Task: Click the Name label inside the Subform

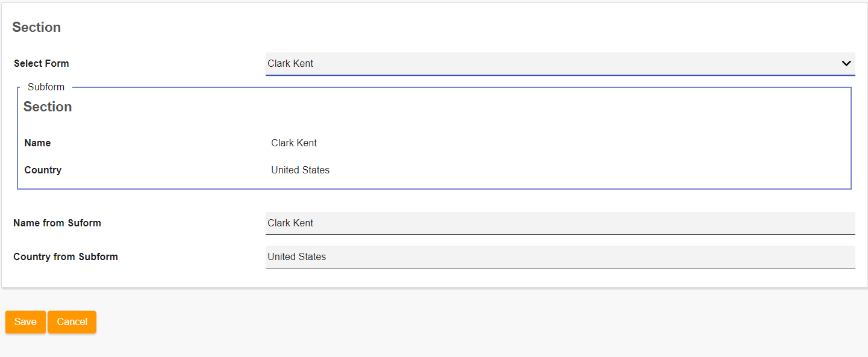Action: pyautogui.click(x=37, y=143)
